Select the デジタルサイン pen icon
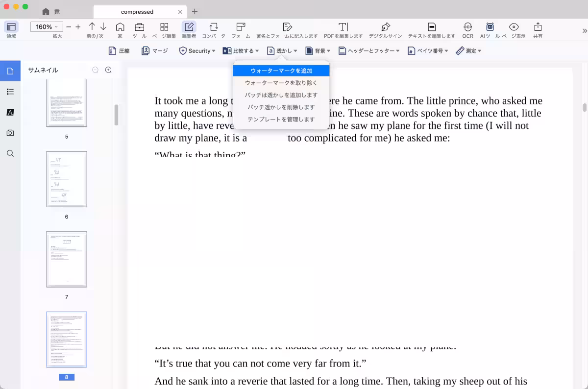This screenshot has height=389, width=588. 386,27
